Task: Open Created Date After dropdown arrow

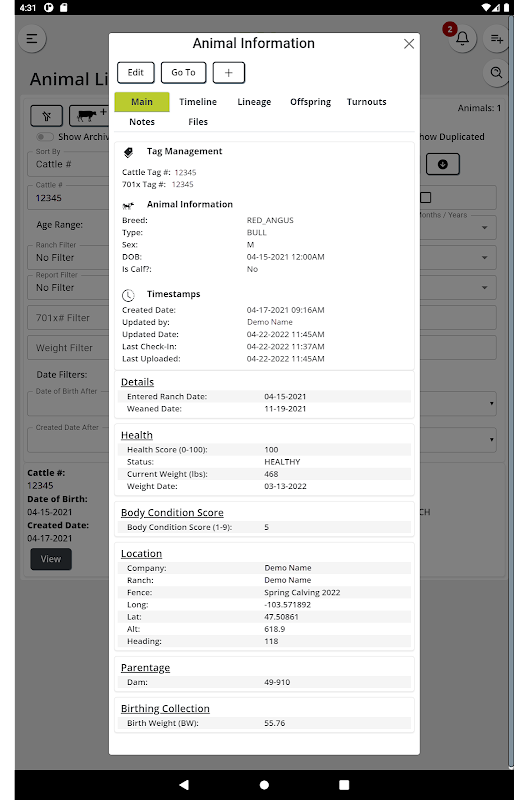Action: coord(492,439)
